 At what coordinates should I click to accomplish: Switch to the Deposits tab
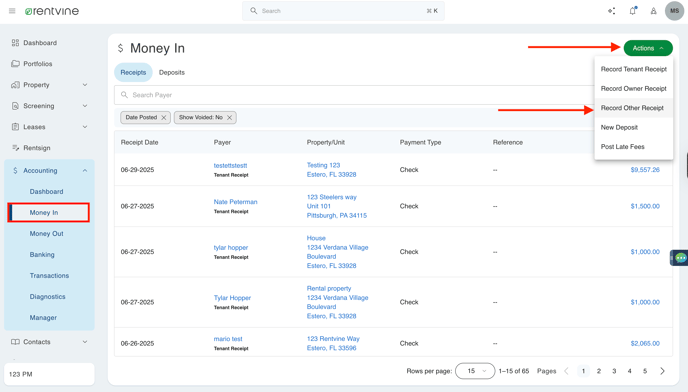click(172, 72)
